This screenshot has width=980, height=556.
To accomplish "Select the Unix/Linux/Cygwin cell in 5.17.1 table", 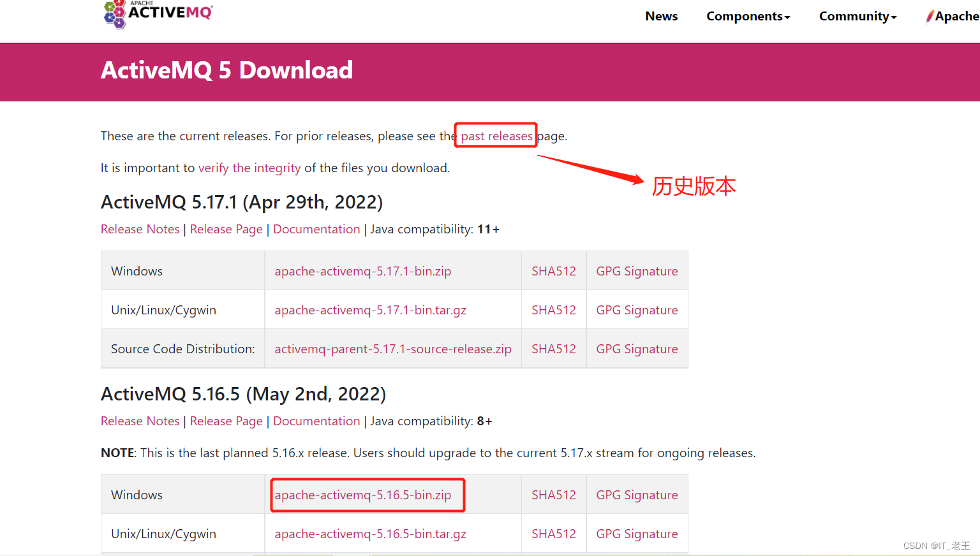I will click(183, 310).
